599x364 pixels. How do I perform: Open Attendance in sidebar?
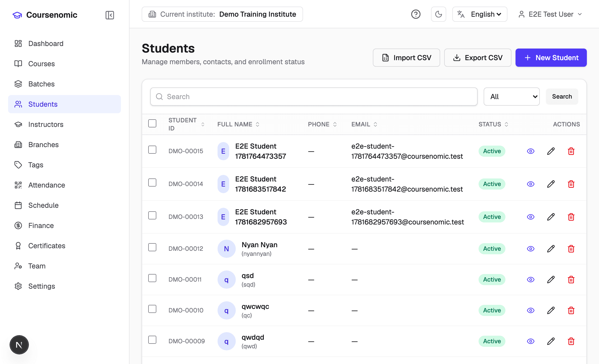(65, 185)
